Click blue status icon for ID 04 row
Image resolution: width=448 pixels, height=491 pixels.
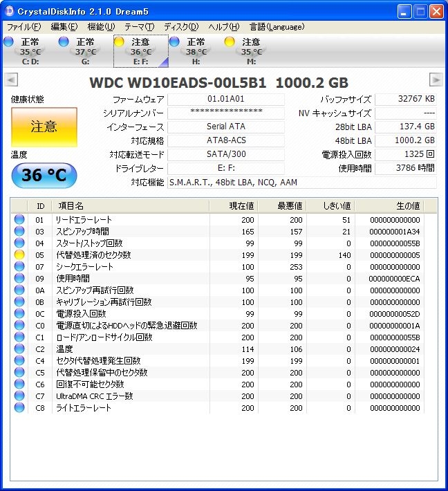pos(19,243)
